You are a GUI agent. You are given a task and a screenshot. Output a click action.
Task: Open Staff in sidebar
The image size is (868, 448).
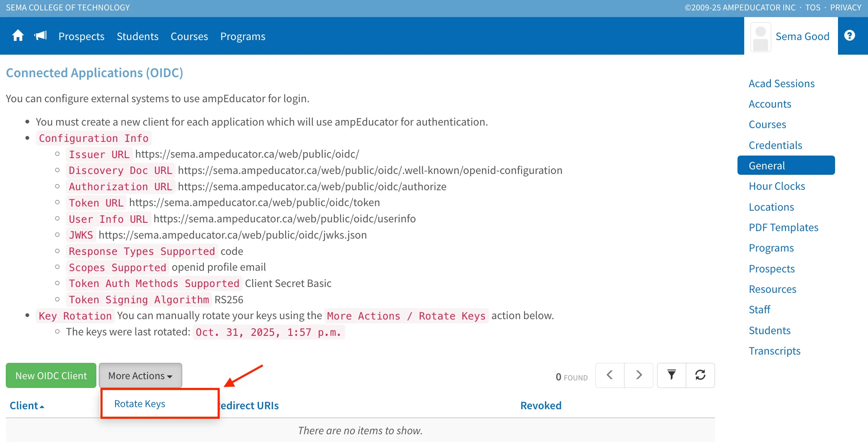click(x=759, y=310)
